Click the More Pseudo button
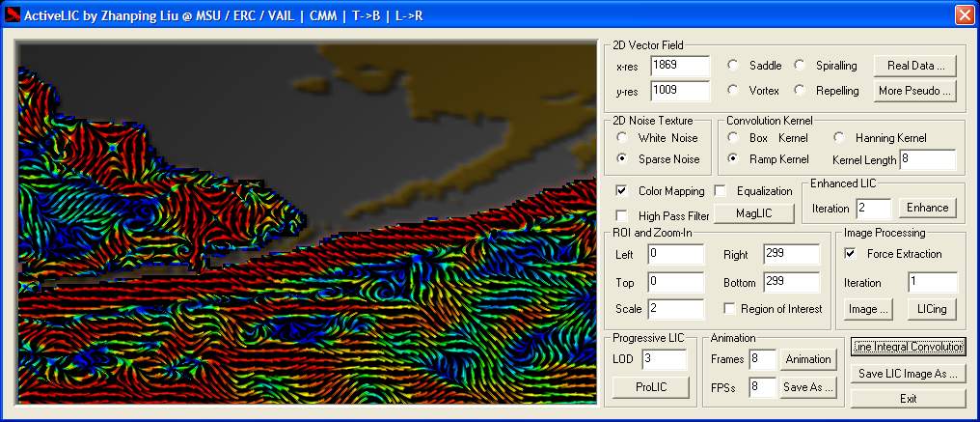 coord(914,91)
